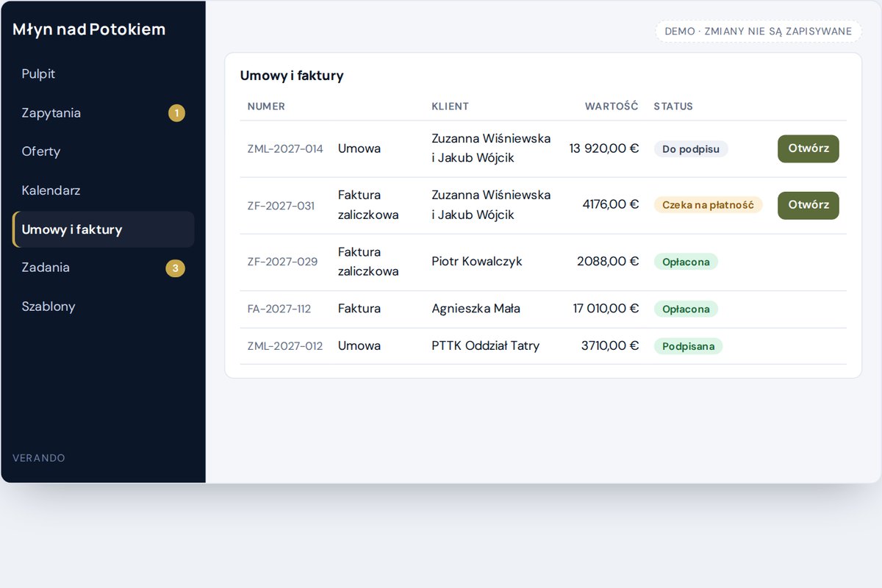Click the Demo mode notice badge

(x=758, y=32)
